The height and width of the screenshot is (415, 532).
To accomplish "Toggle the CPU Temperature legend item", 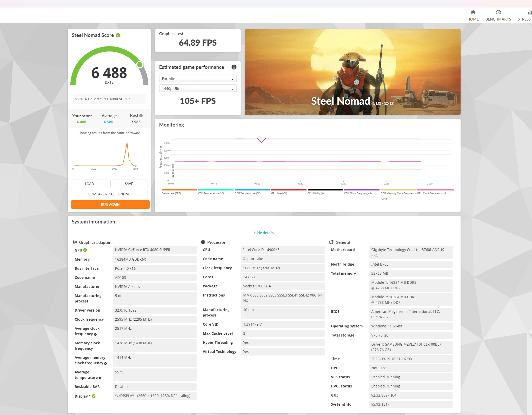I will pos(216,192).
